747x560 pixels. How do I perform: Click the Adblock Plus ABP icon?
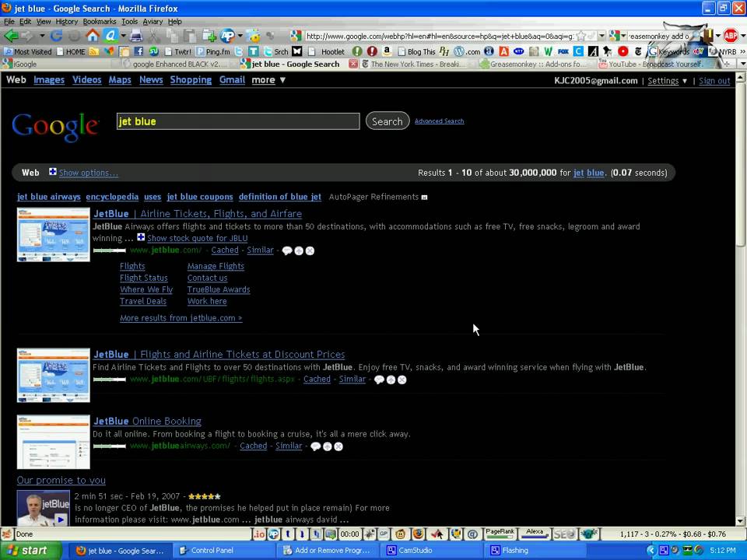click(x=730, y=35)
